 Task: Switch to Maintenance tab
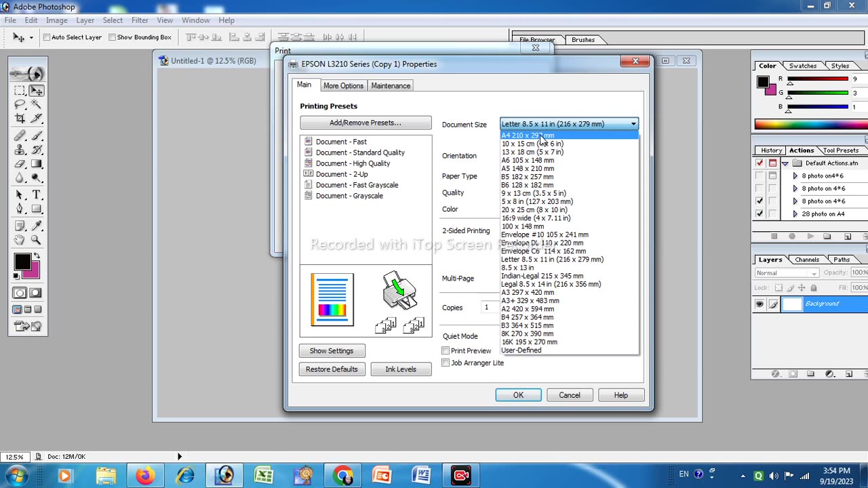(391, 86)
